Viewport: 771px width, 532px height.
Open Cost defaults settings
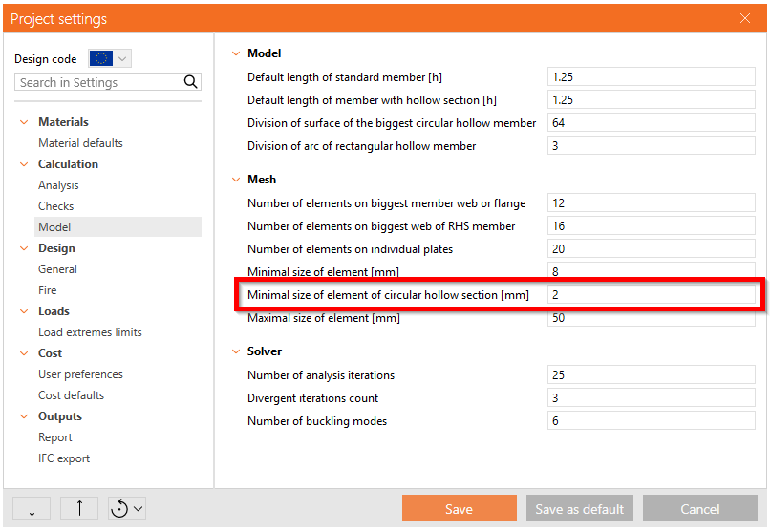pos(72,395)
